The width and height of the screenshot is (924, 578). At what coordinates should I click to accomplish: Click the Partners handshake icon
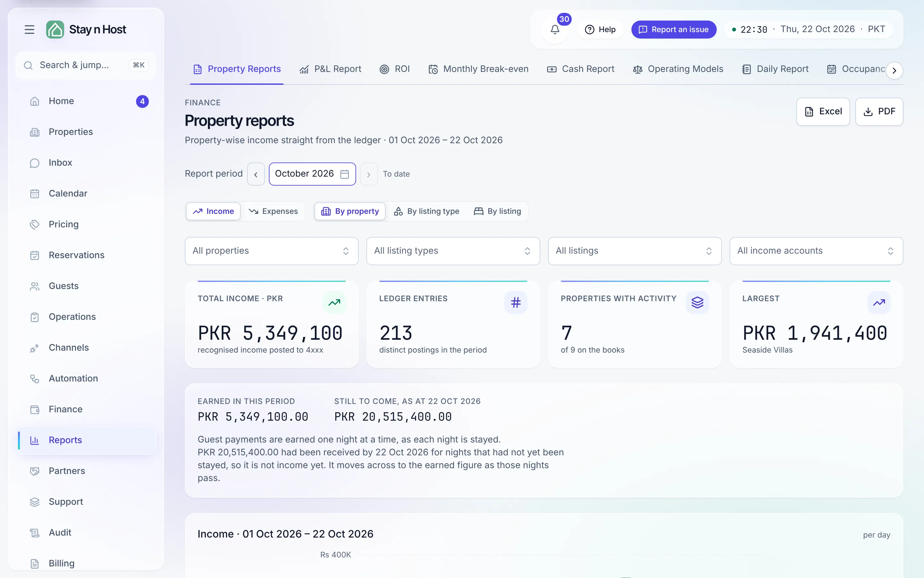click(x=35, y=471)
